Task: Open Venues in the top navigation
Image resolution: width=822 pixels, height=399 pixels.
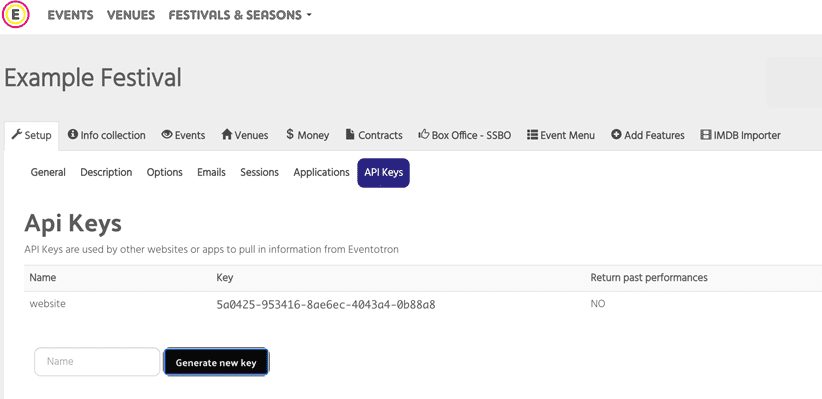Action: tap(131, 15)
